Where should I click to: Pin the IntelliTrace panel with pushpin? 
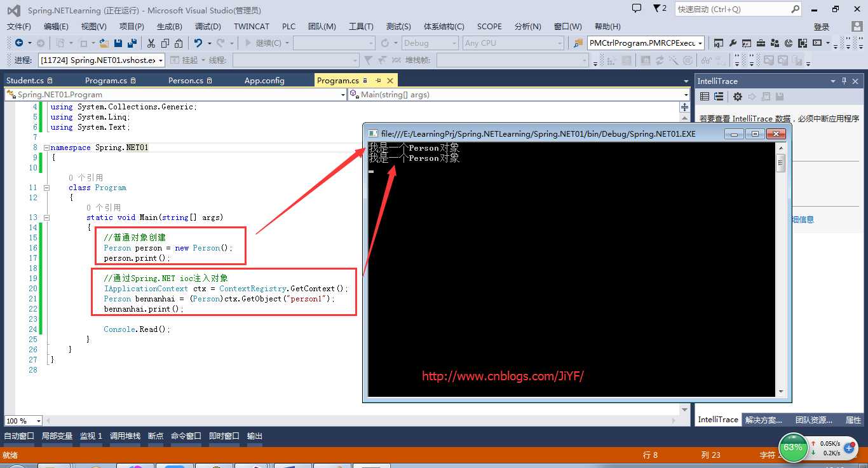coord(844,81)
